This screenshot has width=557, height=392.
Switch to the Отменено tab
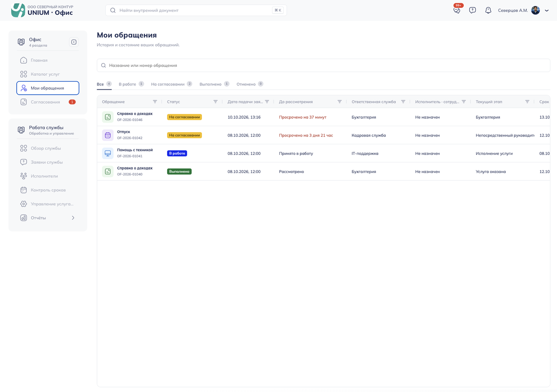point(250,84)
